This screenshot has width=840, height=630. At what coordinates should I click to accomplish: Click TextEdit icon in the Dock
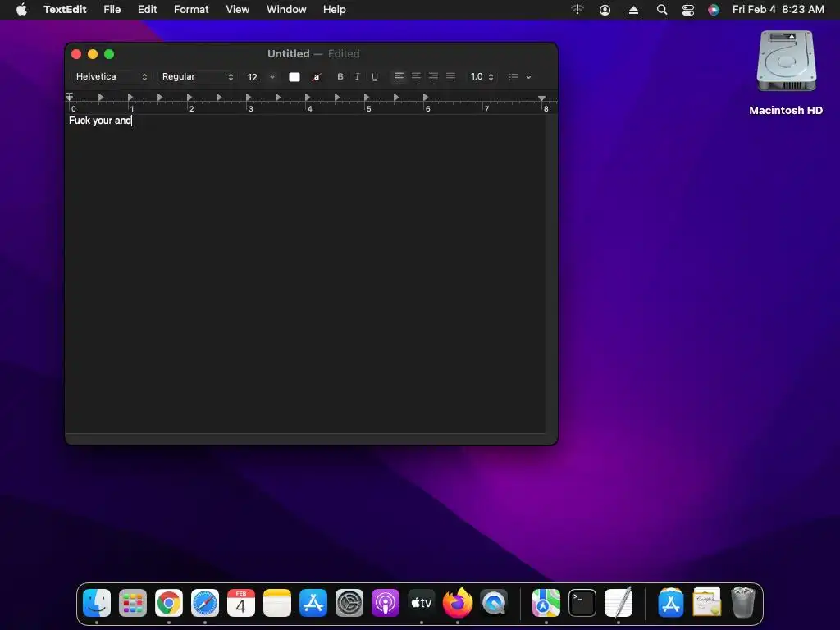(619, 602)
